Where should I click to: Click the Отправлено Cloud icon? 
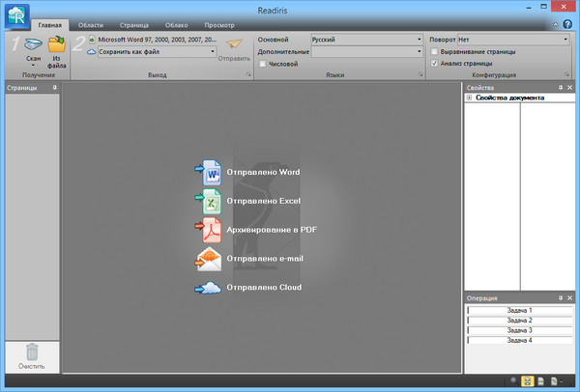click(210, 288)
